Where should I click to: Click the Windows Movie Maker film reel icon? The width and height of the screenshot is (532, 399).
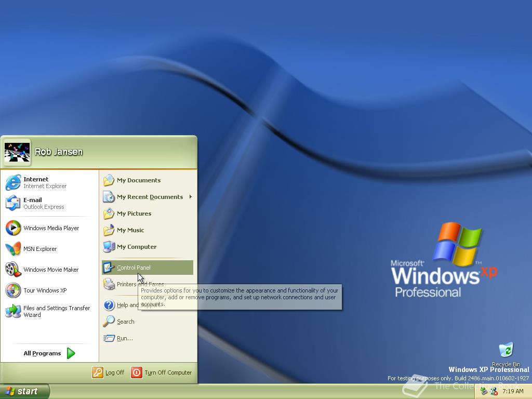(13, 270)
